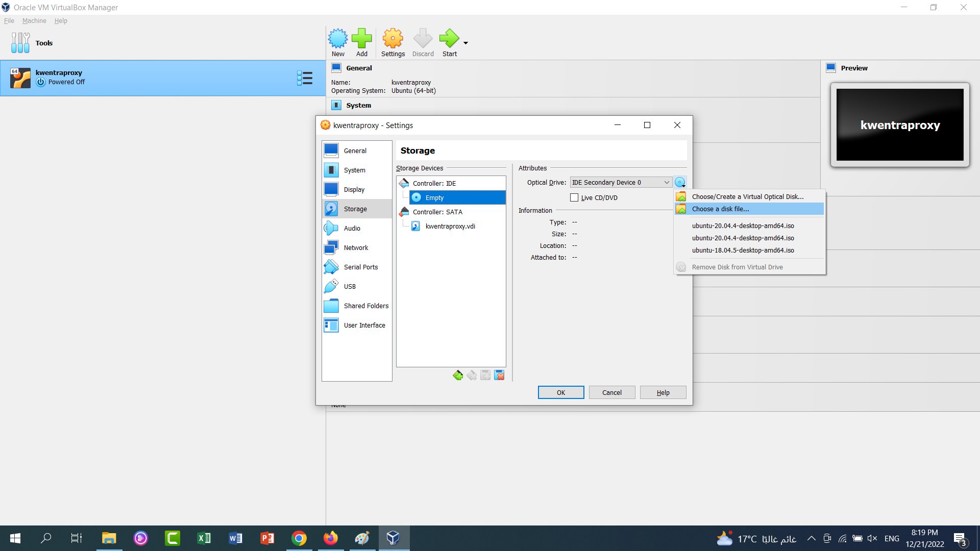Click the Add machine green plus icon
The image size is (980, 551).
tap(362, 42)
